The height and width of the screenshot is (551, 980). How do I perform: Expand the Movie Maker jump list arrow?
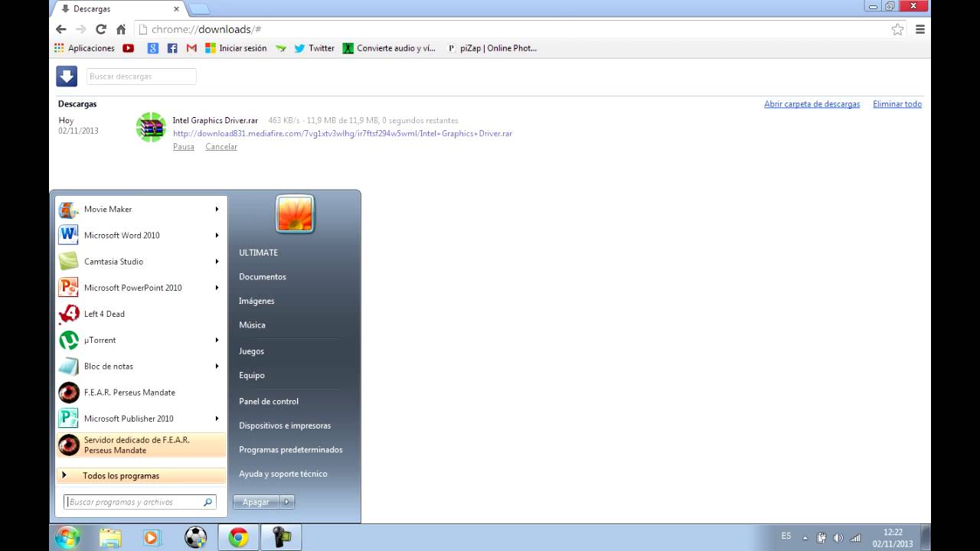217,209
